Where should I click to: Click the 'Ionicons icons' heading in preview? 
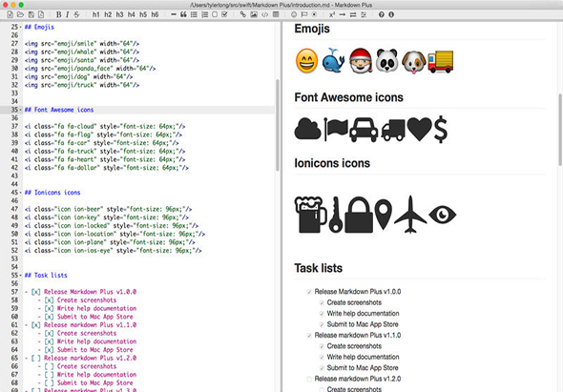click(332, 163)
